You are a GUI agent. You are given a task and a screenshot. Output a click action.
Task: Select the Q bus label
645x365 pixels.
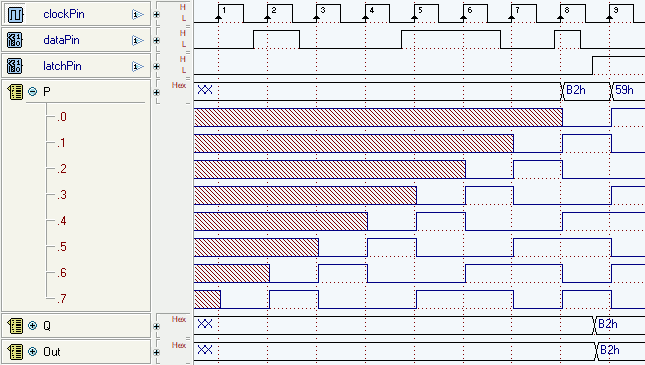(x=47, y=326)
